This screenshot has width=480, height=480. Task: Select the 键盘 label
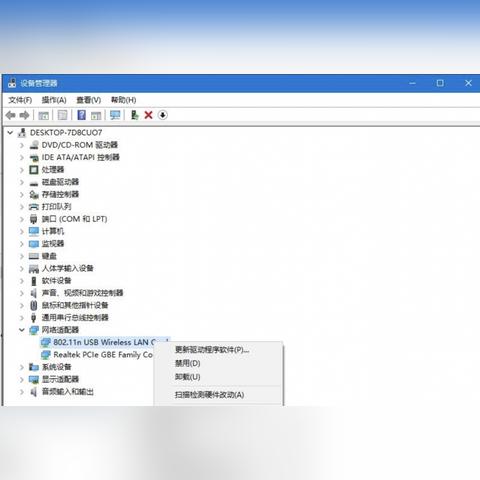(x=49, y=256)
